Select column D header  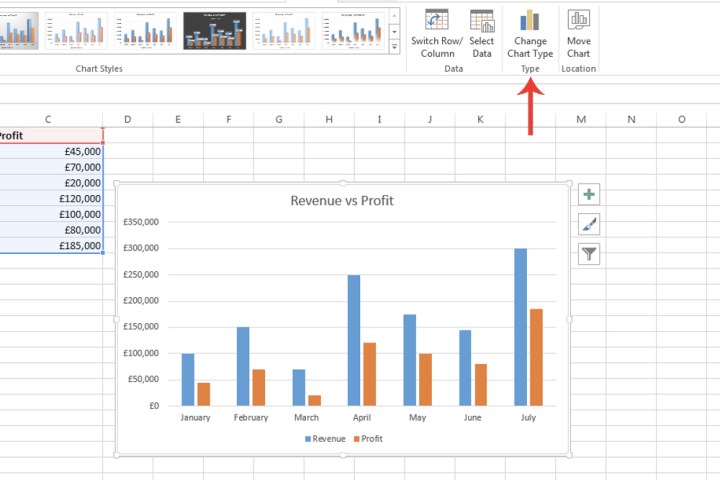coord(127,120)
